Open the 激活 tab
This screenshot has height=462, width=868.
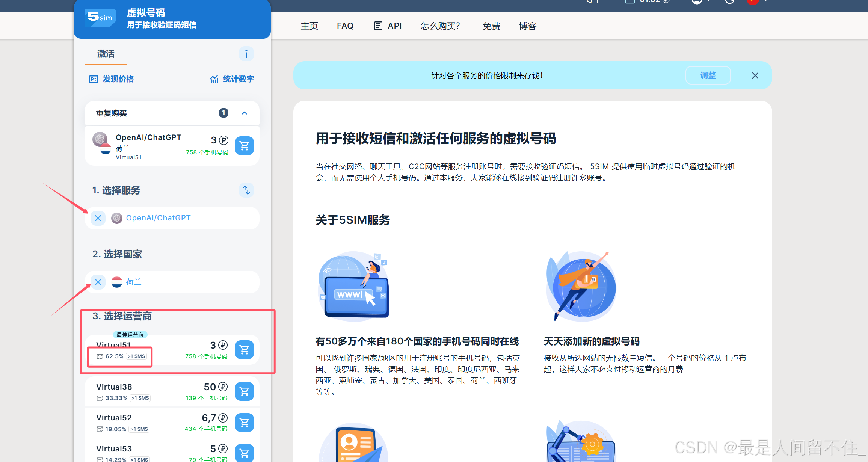[106, 54]
